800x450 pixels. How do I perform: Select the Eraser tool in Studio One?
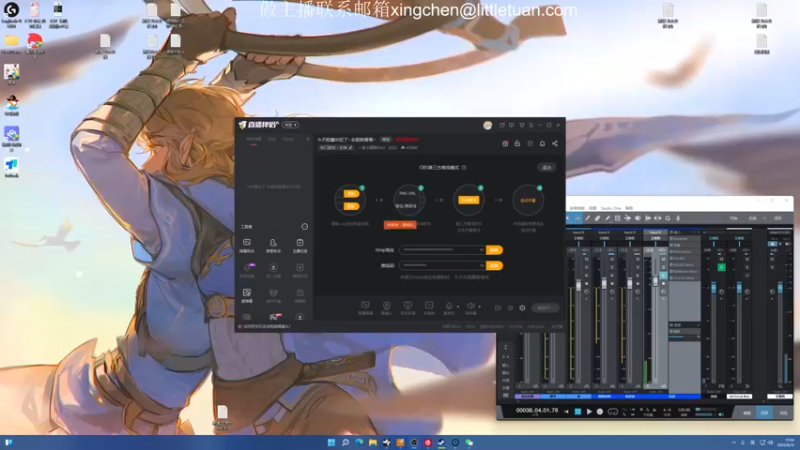point(597,218)
